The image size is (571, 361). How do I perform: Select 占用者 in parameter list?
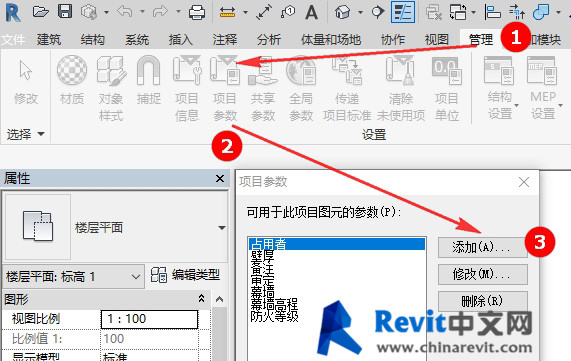tap(337, 244)
